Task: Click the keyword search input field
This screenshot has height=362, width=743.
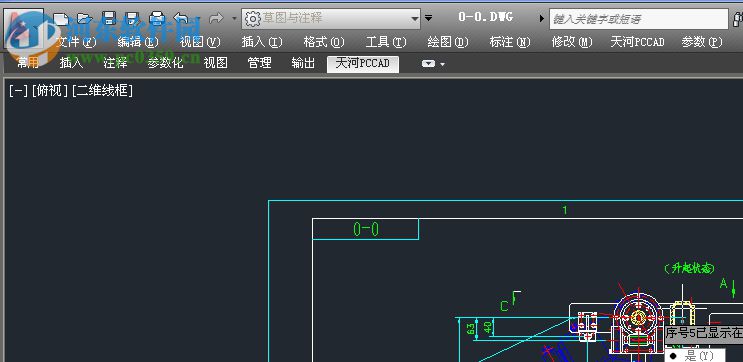Action: 638,19
